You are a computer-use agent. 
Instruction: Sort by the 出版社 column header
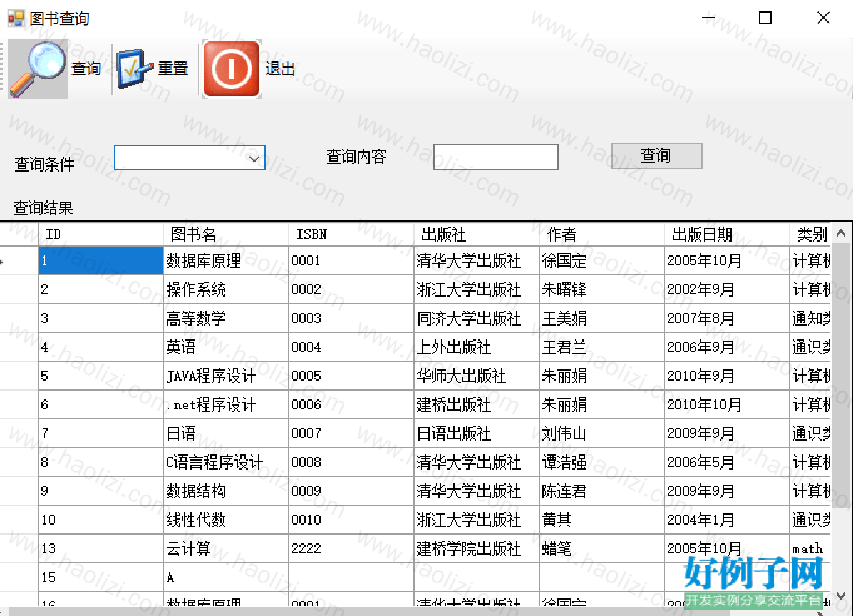(477, 234)
